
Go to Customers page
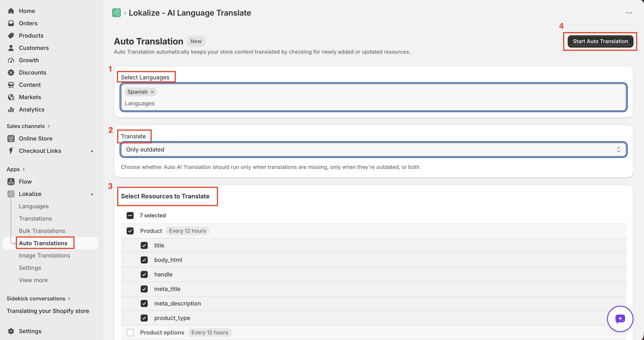click(x=34, y=48)
